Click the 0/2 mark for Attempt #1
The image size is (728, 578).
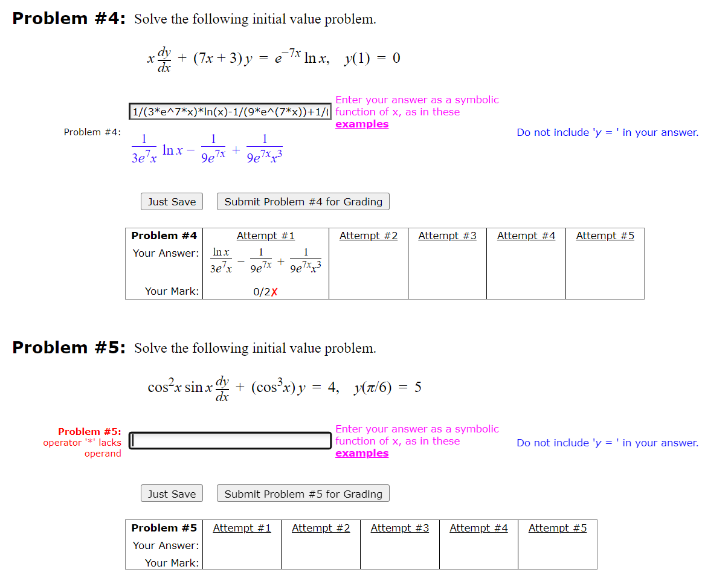(266, 291)
